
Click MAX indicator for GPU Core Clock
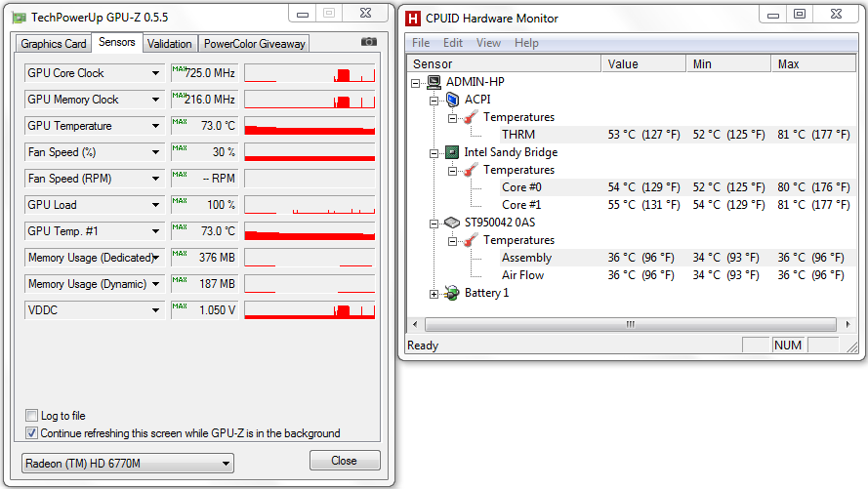pyautogui.click(x=179, y=68)
